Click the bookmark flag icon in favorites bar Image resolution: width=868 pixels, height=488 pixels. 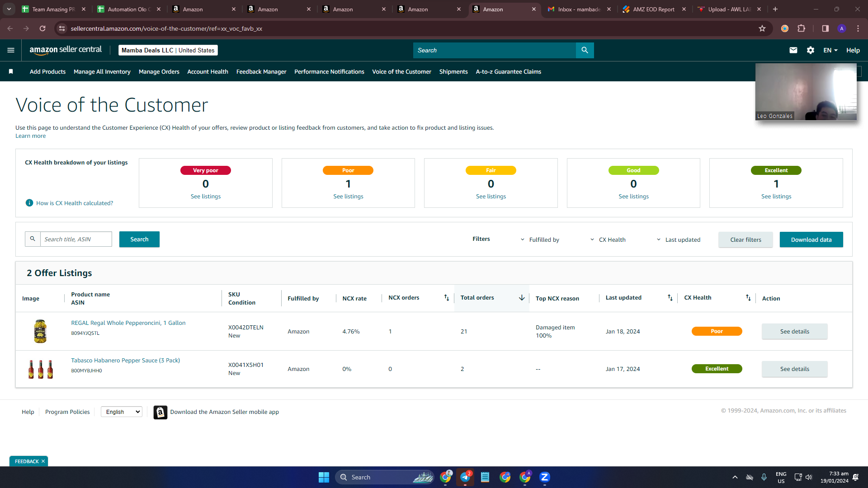tap(11, 71)
